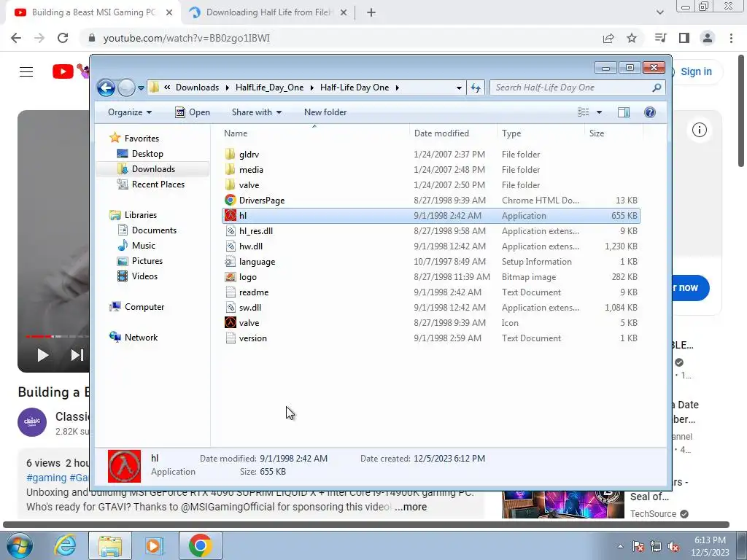This screenshot has width=747, height=560.
Task: Bookmark this page with the star icon
Action: [632, 38]
